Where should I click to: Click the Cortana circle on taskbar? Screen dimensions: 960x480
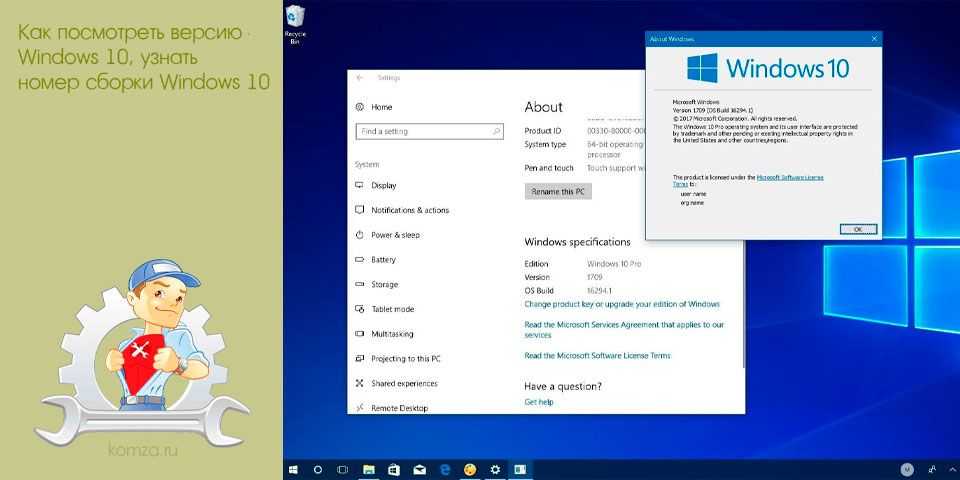318,470
